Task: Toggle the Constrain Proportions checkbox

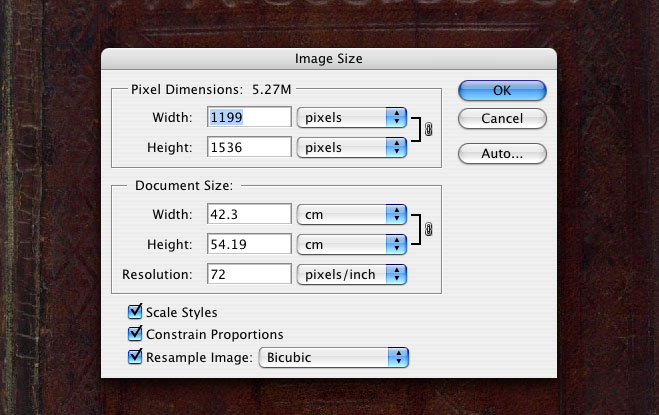Action: point(135,333)
